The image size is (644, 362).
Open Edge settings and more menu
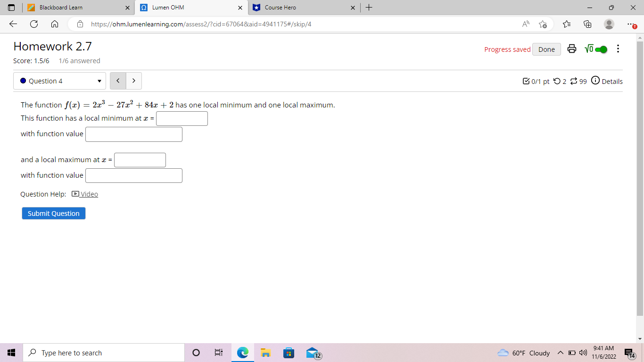tap(631, 24)
